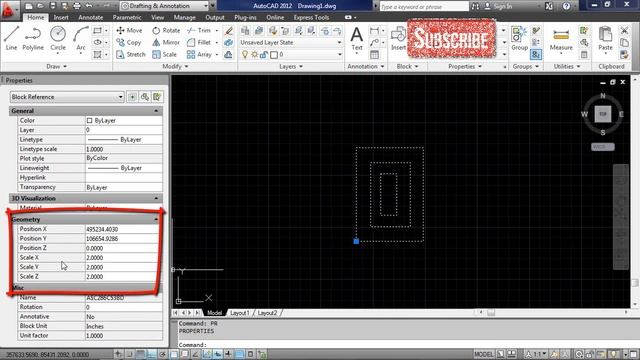Open the Annotate ribbon tab
640x360 pixels.
coord(91,18)
